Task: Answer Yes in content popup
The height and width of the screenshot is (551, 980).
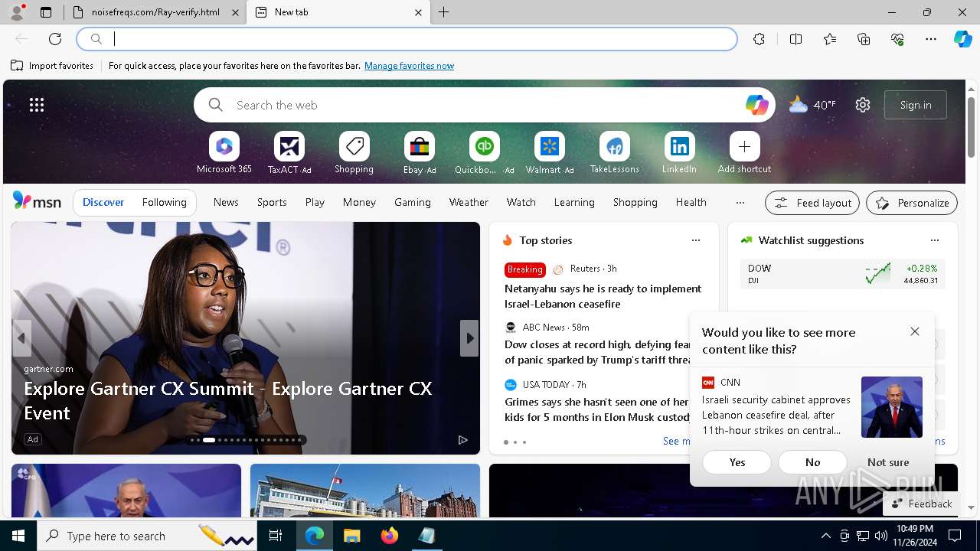Action: point(737,462)
